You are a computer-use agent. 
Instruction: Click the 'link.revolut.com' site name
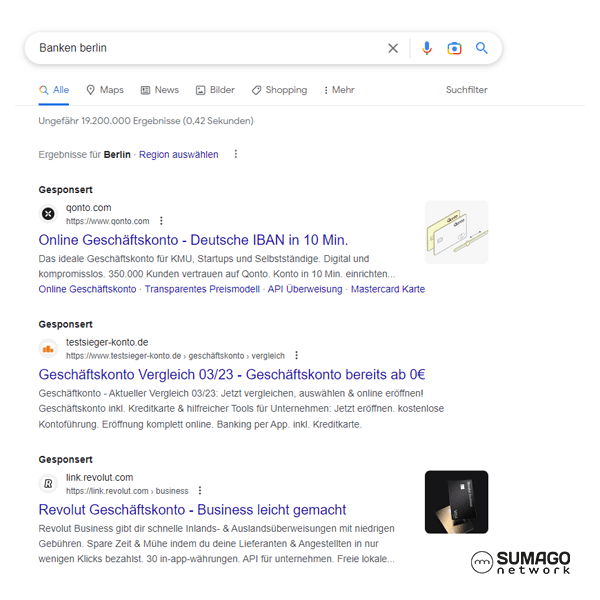point(99,478)
